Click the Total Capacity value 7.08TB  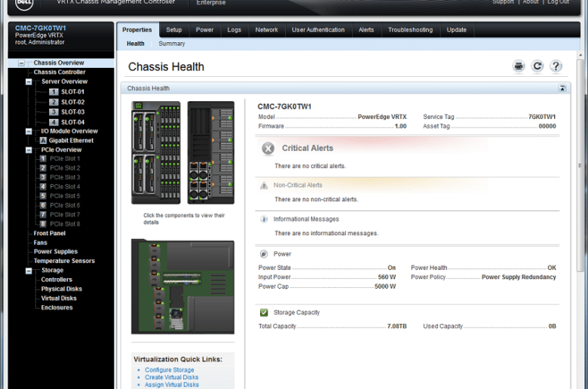(x=397, y=326)
